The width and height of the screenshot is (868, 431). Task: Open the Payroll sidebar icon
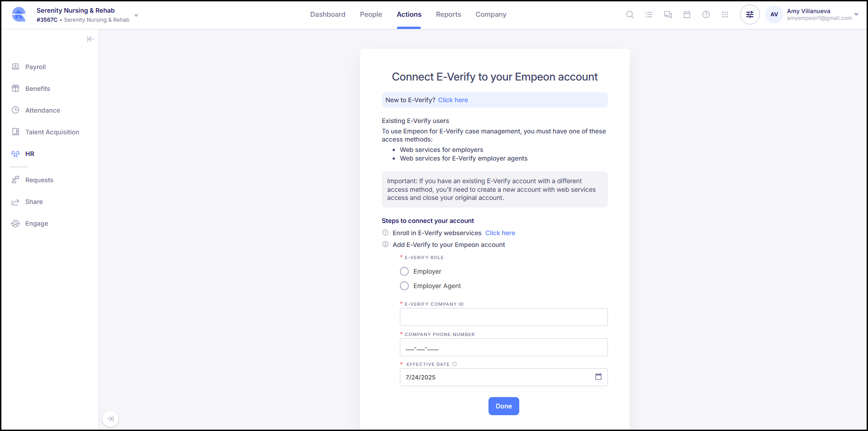coord(15,66)
